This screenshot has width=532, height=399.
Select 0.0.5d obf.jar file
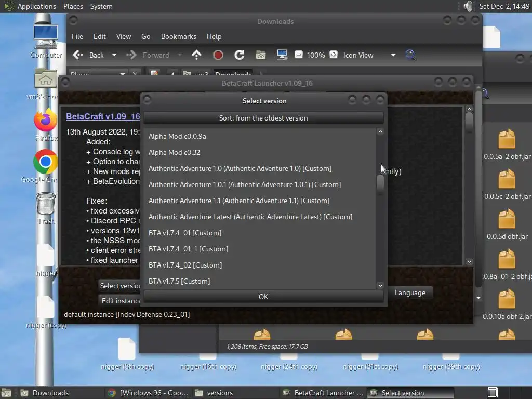tap(507, 224)
